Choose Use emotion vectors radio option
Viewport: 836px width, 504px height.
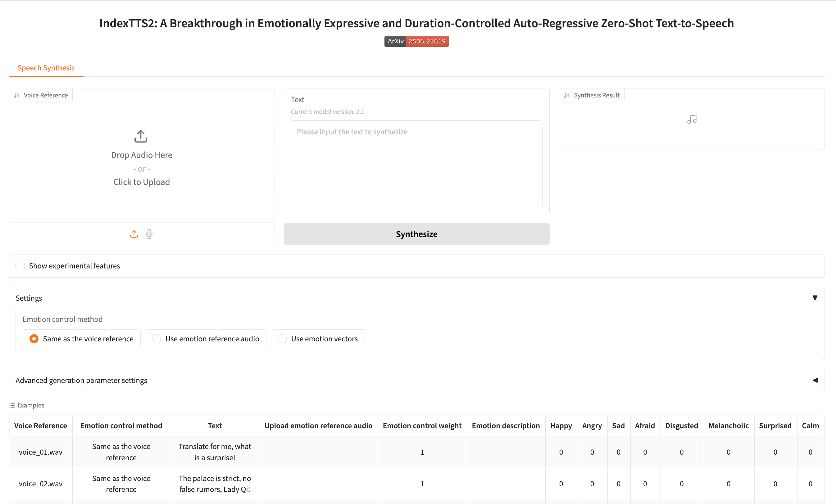coord(282,339)
